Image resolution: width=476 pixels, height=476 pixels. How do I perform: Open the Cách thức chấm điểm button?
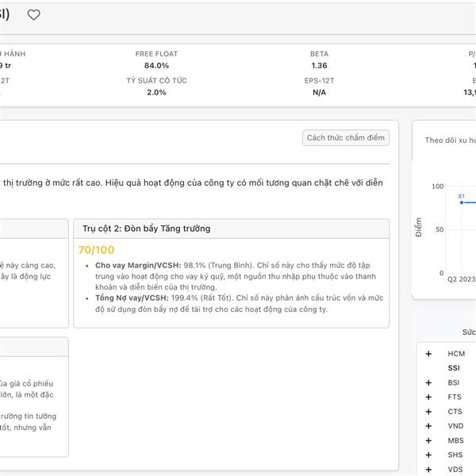tap(346, 138)
